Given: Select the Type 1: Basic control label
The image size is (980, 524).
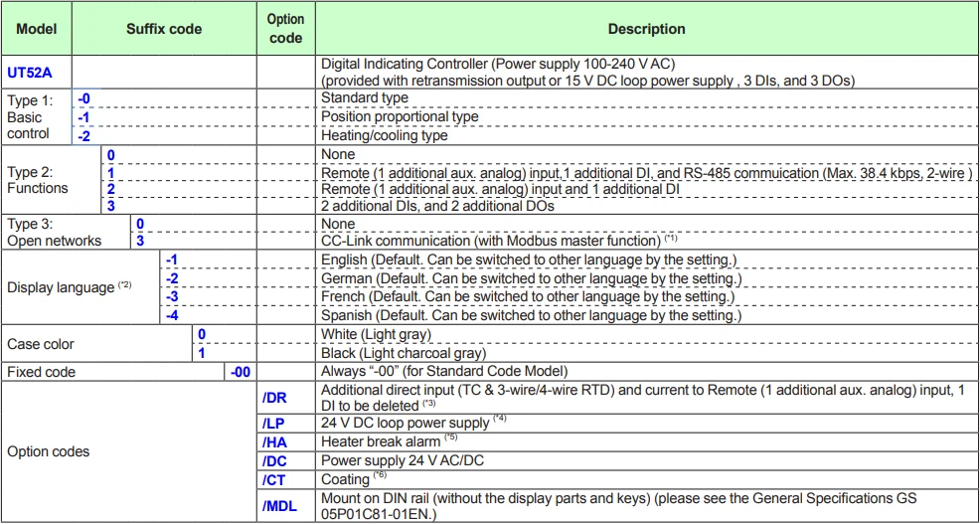Looking at the screenshot, I should [31, 116].
